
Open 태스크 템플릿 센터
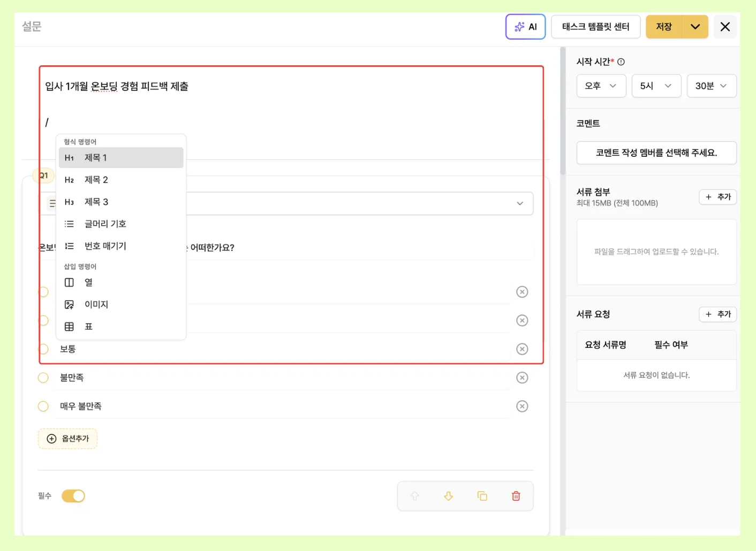[x=595, y=27]
